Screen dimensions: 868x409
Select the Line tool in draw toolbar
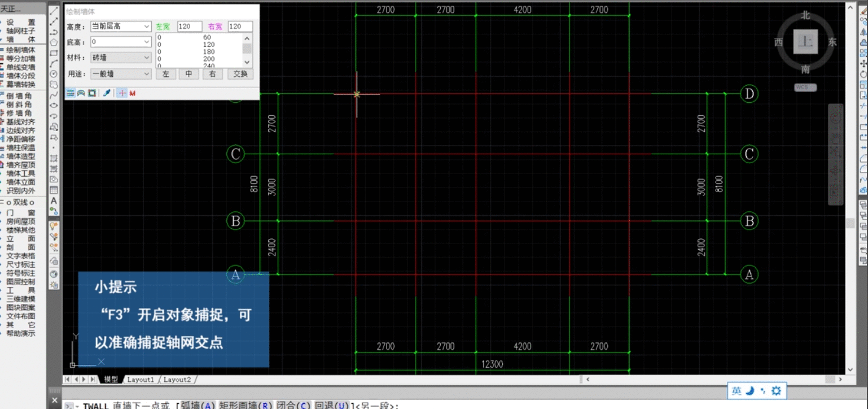(54, 11)
